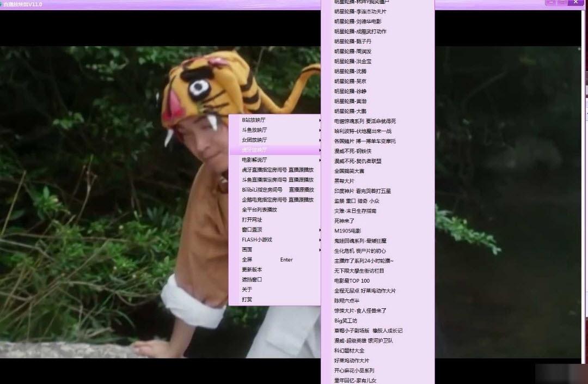Image resolution: width=588 pixels, height=384 pixels.
Task: Select 鬼娃回魂系列 channel
Action: 378,241
